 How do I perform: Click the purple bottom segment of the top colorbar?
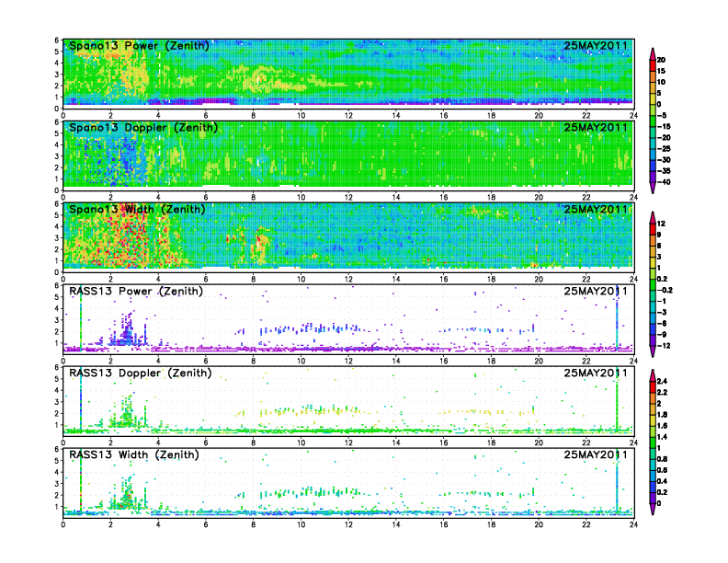pos(653,177)
